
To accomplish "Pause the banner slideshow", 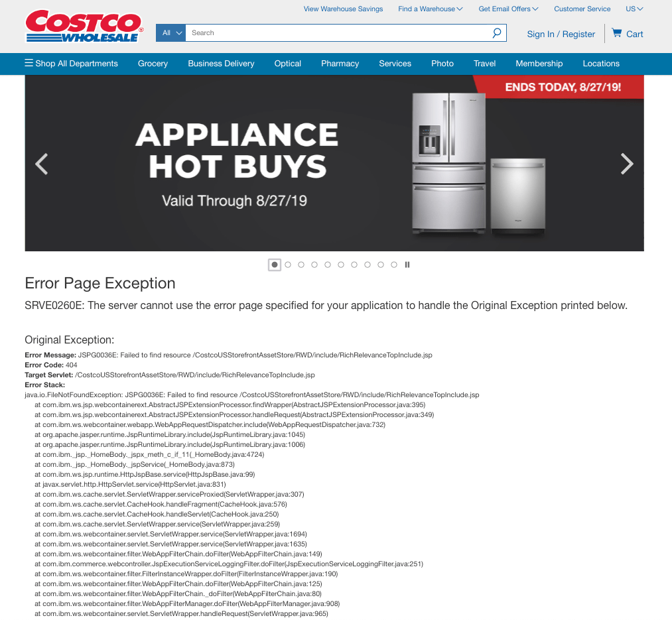I will click(x=407, y=264).
